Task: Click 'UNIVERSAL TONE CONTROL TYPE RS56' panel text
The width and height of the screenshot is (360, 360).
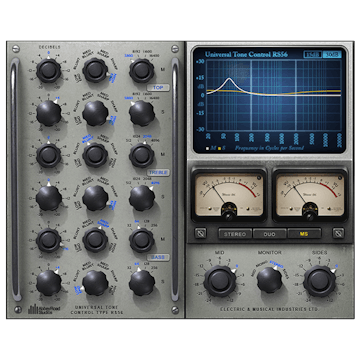Action: [x=97, y=310]
